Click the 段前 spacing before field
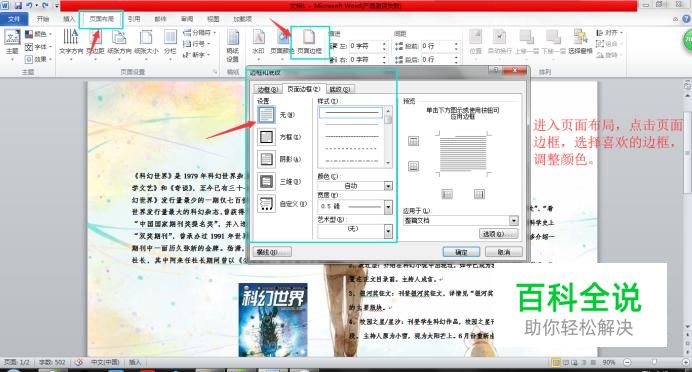Image resolution: width=692 pixels, height=372 pixels. [440, 46]
